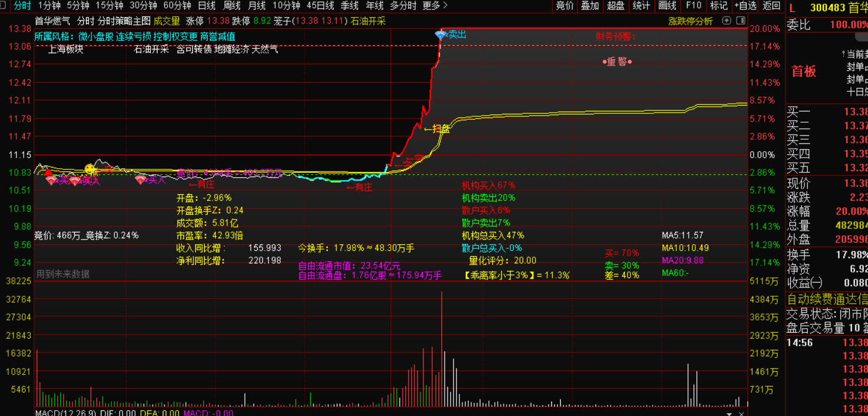Click the L icon before stock code 300483

pos(793,8)
